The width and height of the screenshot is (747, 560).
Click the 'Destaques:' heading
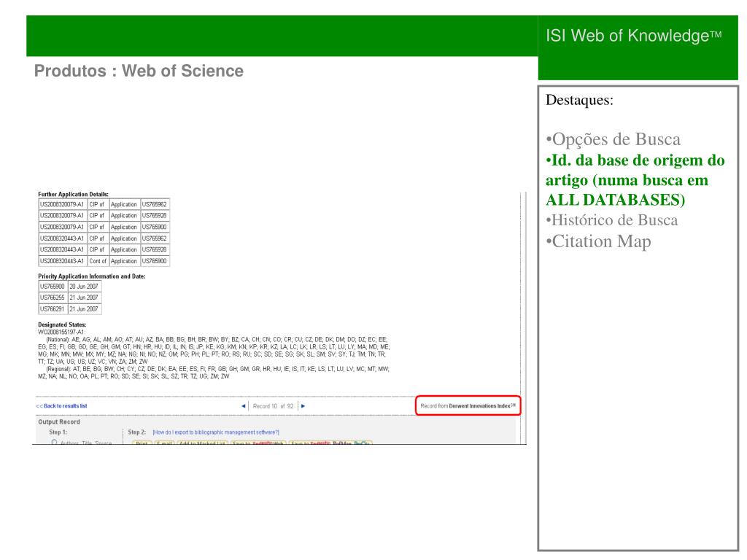point(579,100)
